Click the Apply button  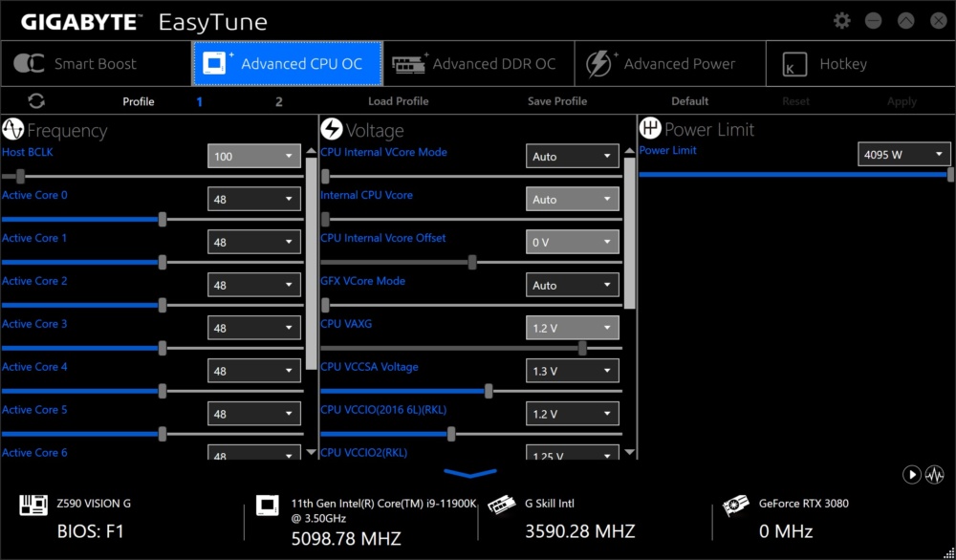click(x=902, y=101)
